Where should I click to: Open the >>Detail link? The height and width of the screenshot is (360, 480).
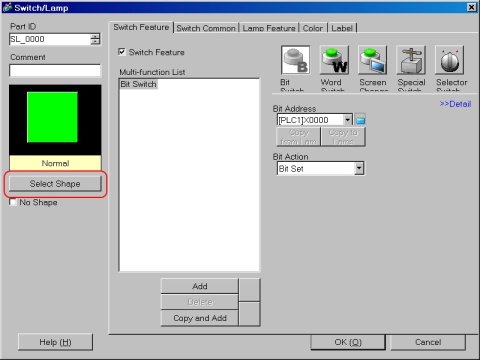(455, 104)
